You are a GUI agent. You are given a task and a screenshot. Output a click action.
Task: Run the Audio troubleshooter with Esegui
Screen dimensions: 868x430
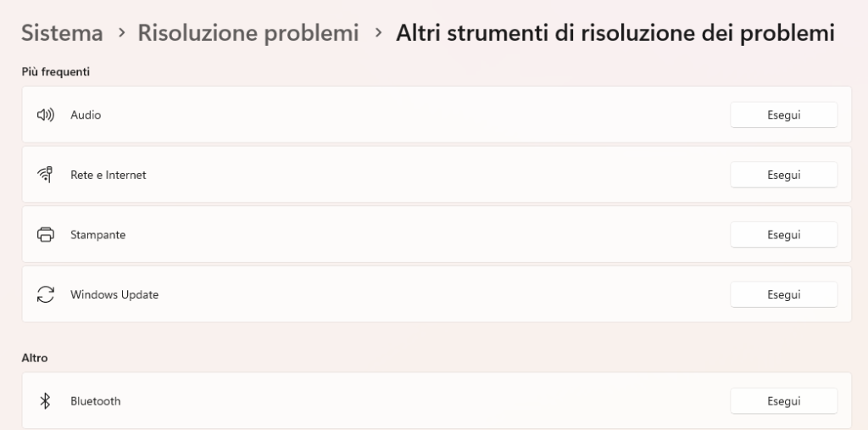pyautogui.click(x=783, y=114)
